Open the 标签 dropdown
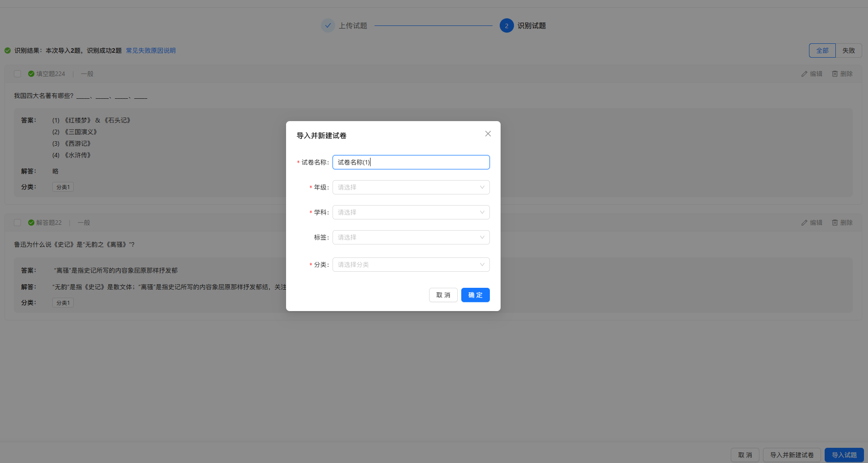 pos(411,237)
